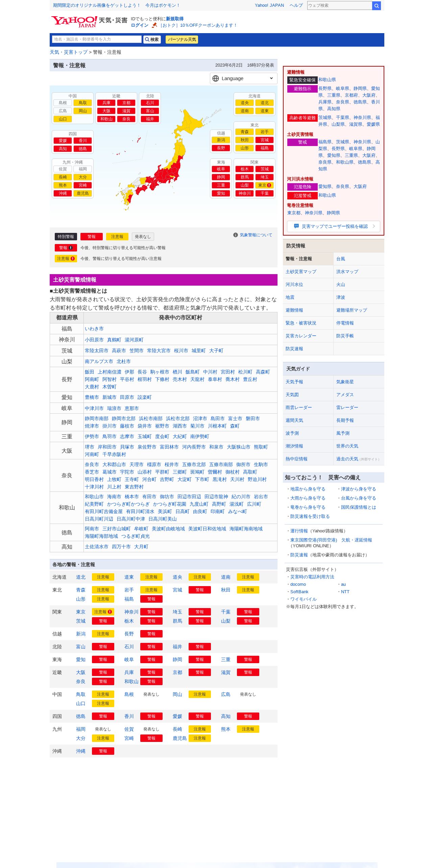Click 鹿児島 in the 九州 list rows
Image resolution: width=434 pixels, height=868 pixels.
[180, 739]
